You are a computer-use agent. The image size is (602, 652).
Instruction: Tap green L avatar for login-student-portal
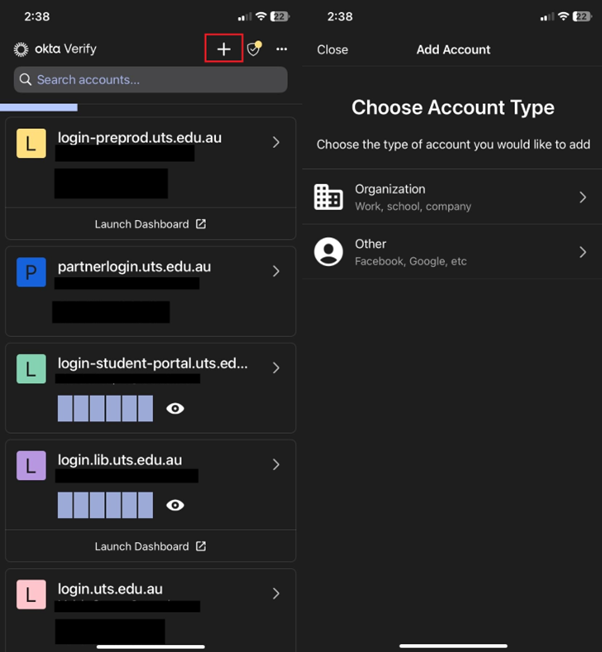31,369
